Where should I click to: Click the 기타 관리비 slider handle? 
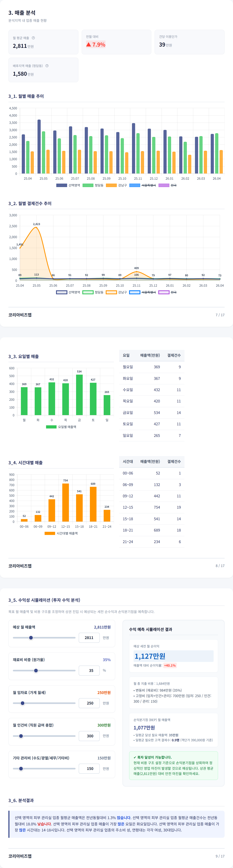pos(21,769)
